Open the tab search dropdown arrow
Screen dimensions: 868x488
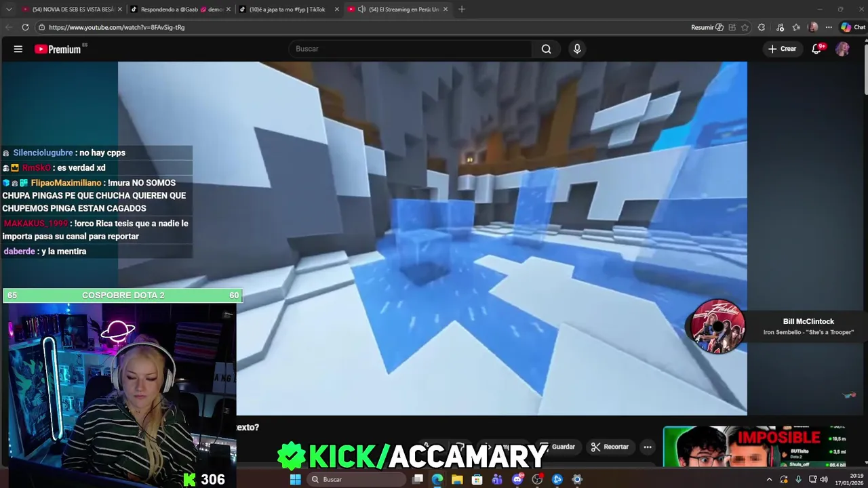point(8,9)
